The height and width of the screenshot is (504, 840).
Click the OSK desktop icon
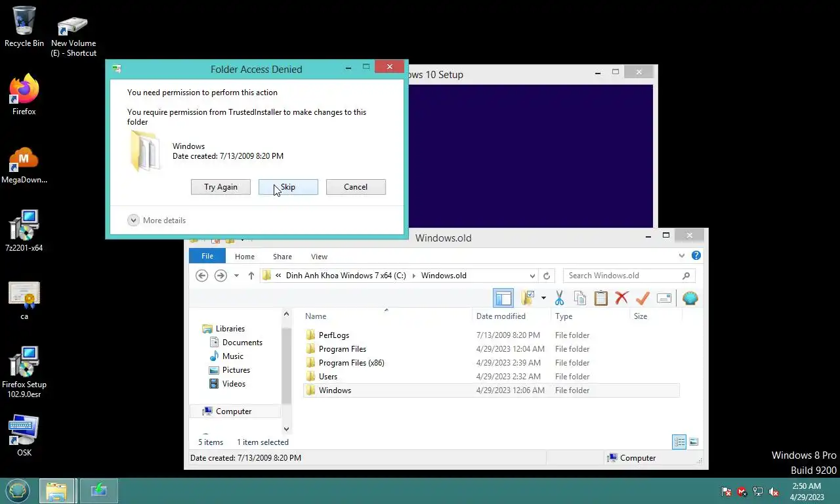click(x=24, y=436)
